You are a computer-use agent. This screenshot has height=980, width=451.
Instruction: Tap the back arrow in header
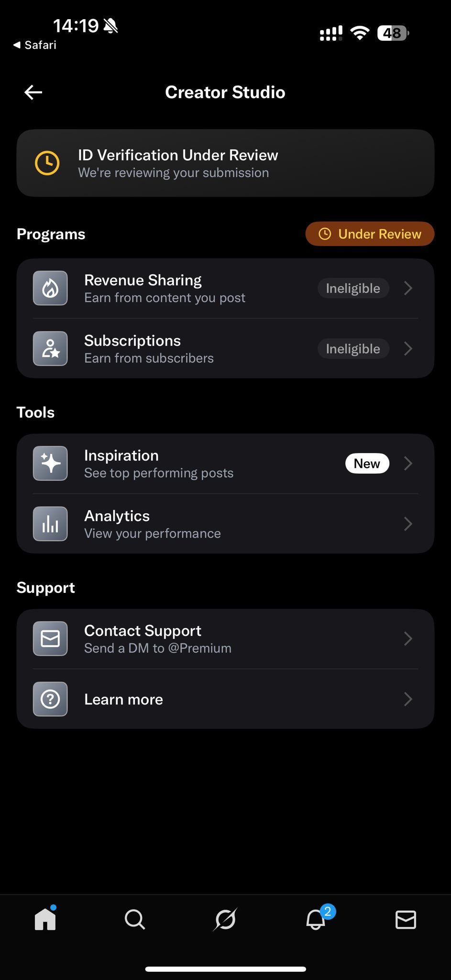[x=33, y=92]
